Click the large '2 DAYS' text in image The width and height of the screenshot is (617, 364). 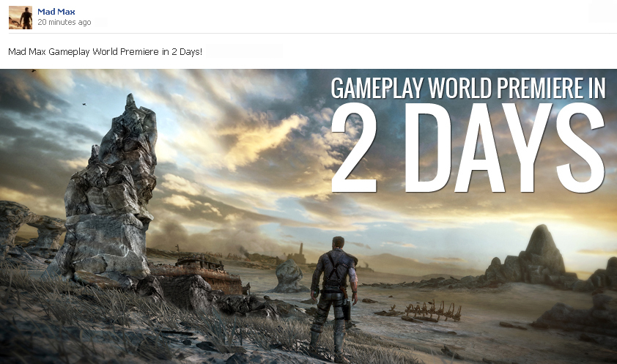pos(468,150)
